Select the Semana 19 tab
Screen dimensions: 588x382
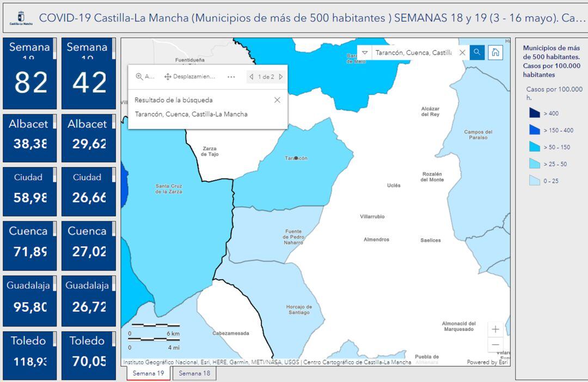(x=148, y=373)
